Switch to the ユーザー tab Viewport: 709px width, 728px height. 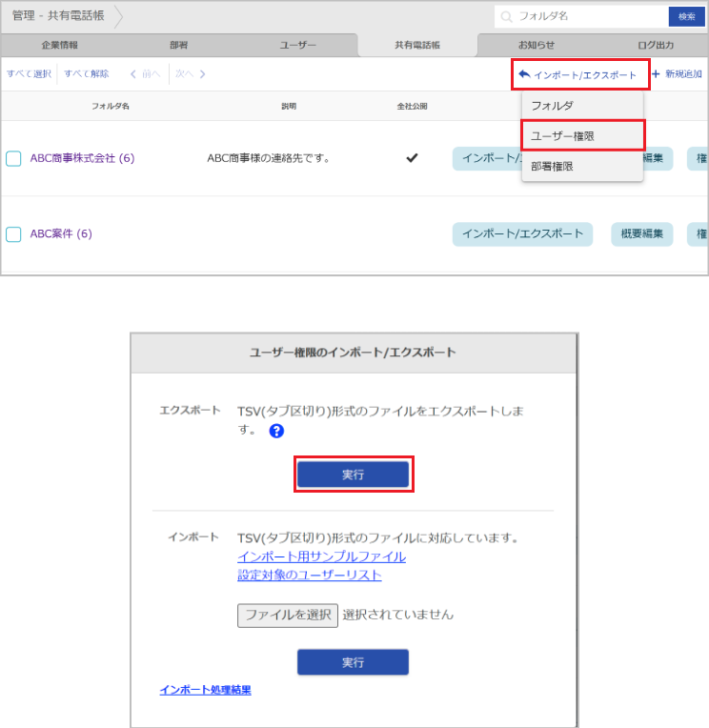click(x=298, y=45)
